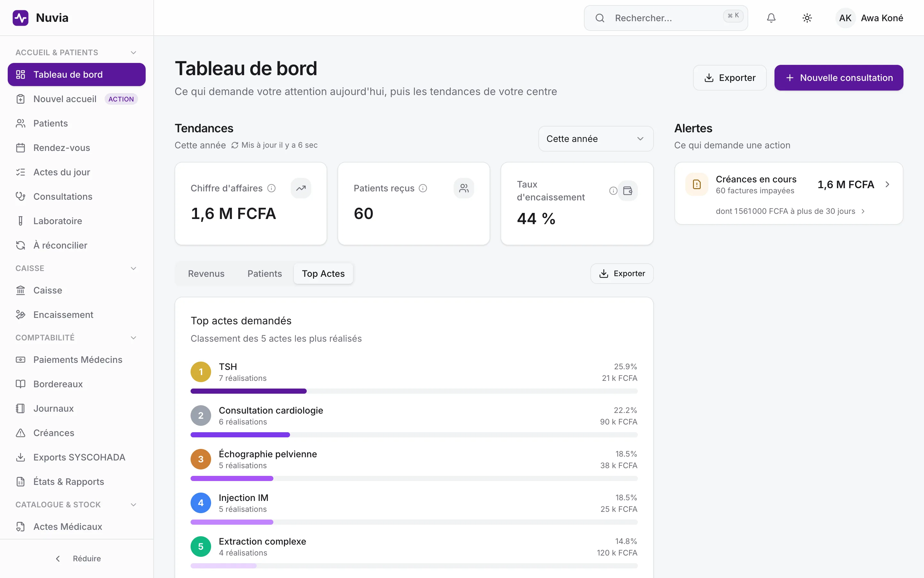Click the Créances warning triangle icon
924x578 pixels.
[21, 433]
